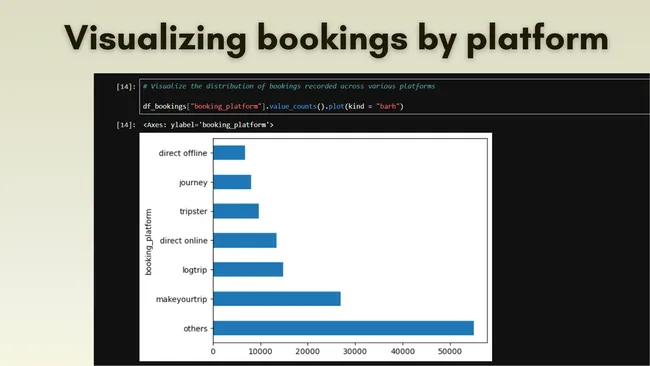Screen dimensions: 650x366
Task: Click the 'tripster' y-axis label
Action: click(193, 211)
